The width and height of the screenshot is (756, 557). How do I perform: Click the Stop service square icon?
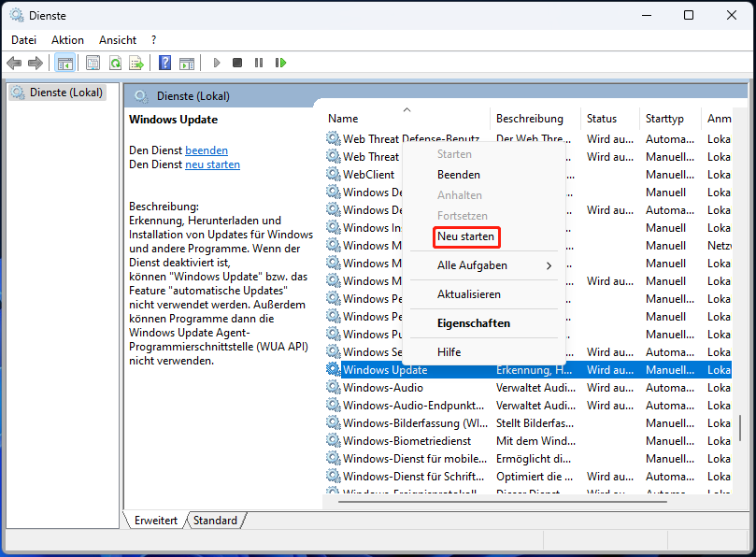[237, 63]
